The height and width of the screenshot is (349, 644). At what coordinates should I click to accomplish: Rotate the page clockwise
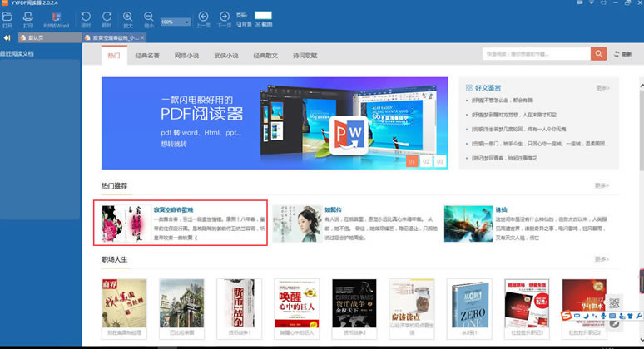click(x=107, y=19)
